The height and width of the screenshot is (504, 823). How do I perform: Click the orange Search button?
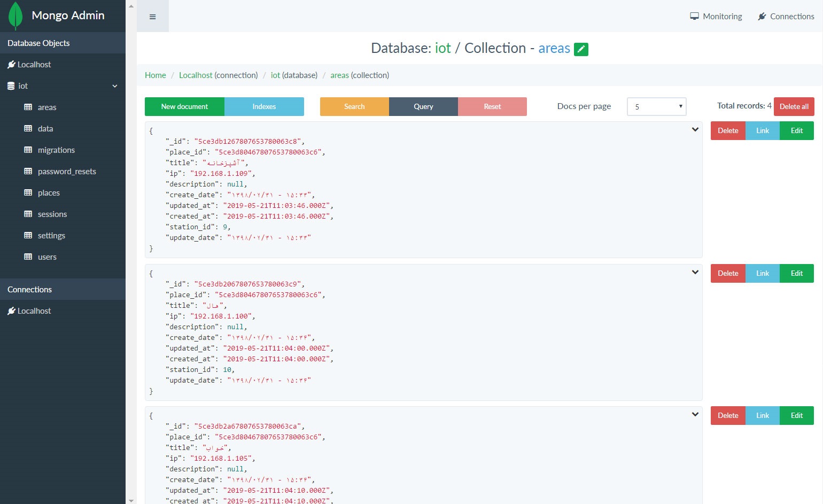(354, 106)
